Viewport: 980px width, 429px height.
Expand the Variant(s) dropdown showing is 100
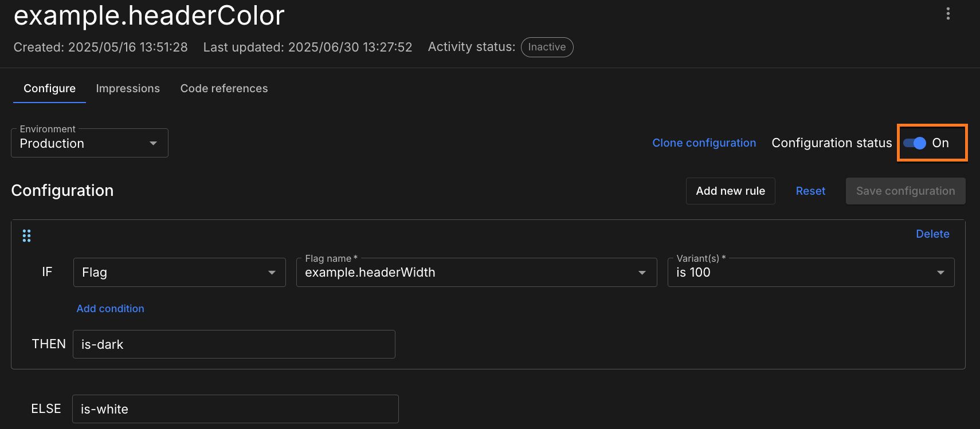[810, 273]
